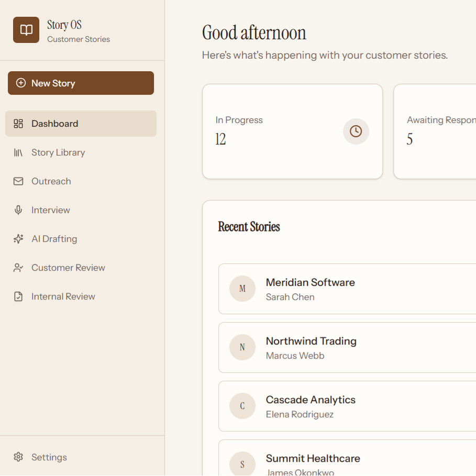Click the Customer Review person icon
476x476 pixels.
coord(18,268)
